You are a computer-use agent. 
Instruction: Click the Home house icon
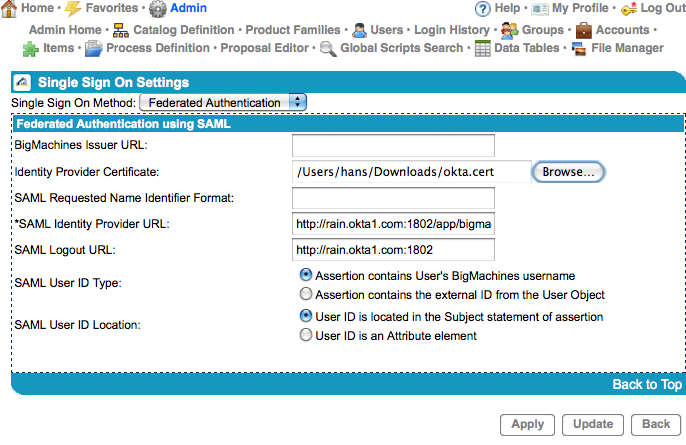(x=9, y=9)
